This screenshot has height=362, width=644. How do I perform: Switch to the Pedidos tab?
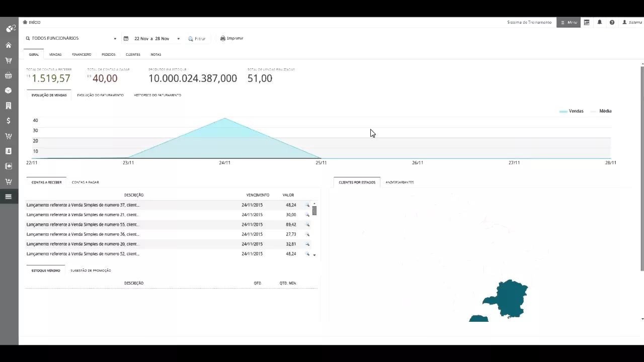(109, 54)
